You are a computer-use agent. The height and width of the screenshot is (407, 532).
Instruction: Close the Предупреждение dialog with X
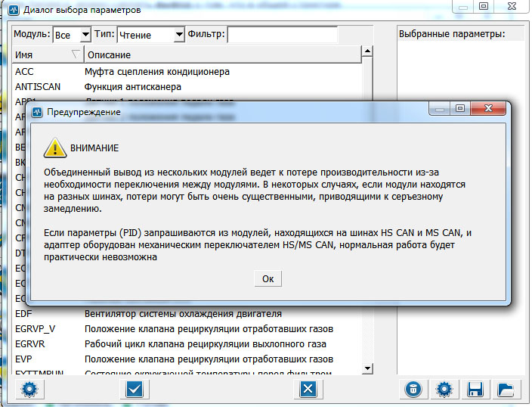(x=489, y=108)
